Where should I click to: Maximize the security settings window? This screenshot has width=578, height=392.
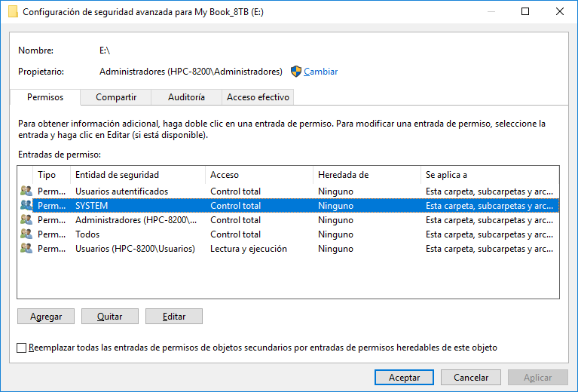(525, 11)
